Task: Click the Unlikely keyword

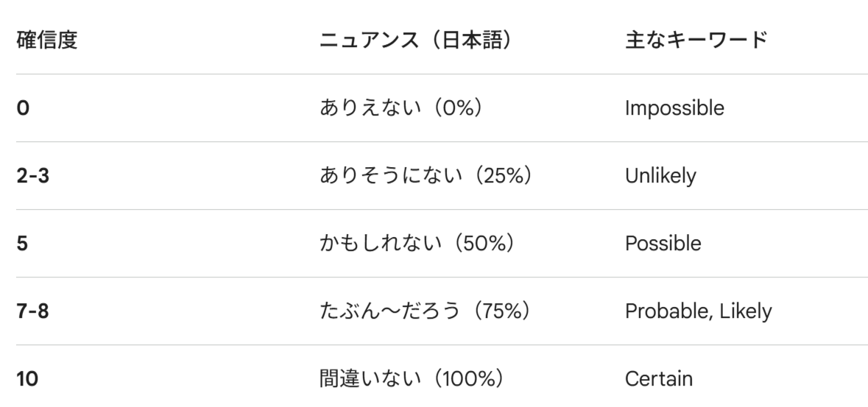Action: click(x=660, y=176)
